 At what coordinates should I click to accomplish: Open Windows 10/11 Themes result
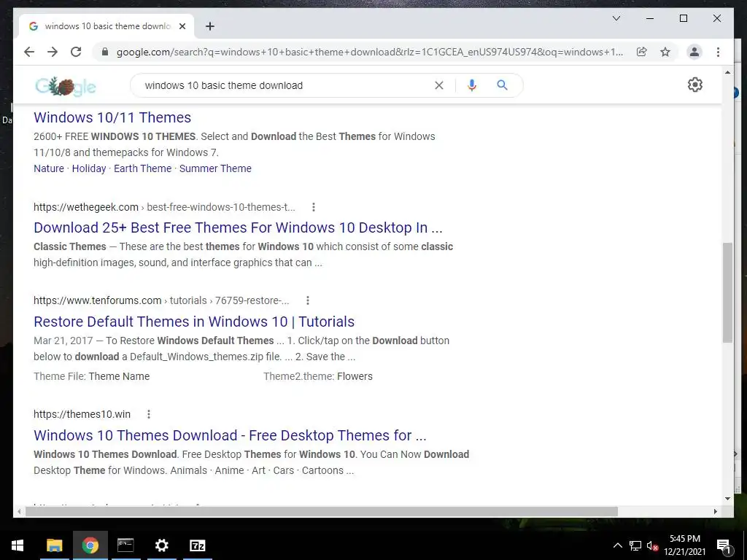112,117
